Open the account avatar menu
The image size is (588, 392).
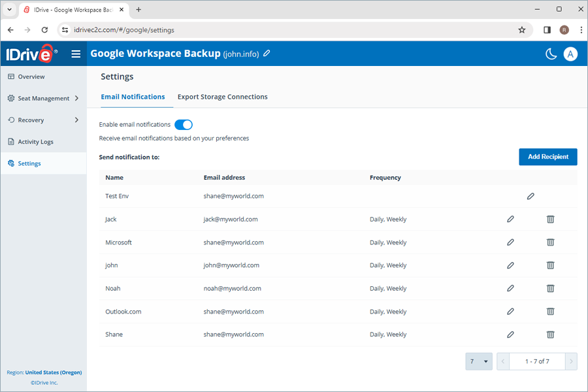570,54
